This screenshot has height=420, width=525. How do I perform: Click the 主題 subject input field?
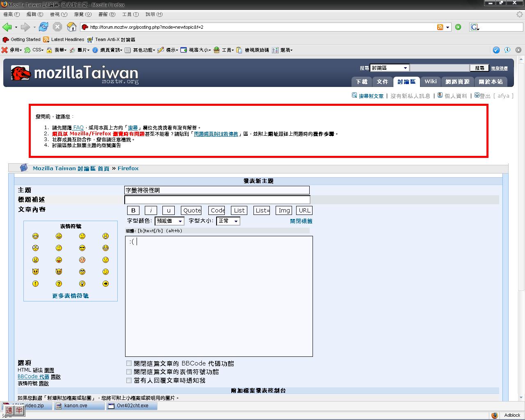click(217, 190)
